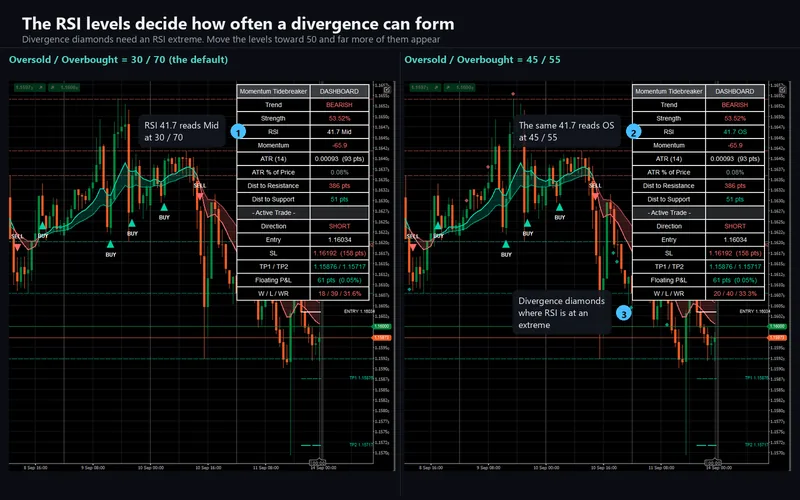Viewport: 800px width, 500px height.
Task: Click the 'Momentum Tidebreaker' header in the 30/70 dashboard
Action: click(273, 91)
